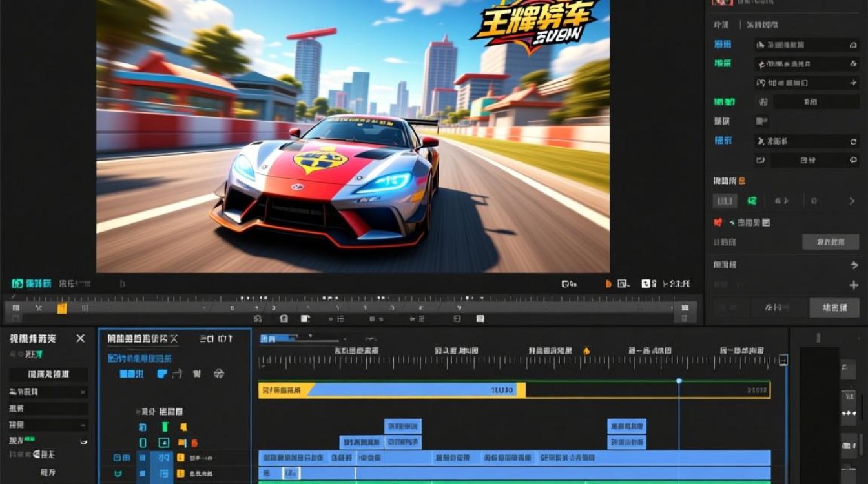
Task: Click the orange square marker on the preview toolbar
Action: coord(62,308)
